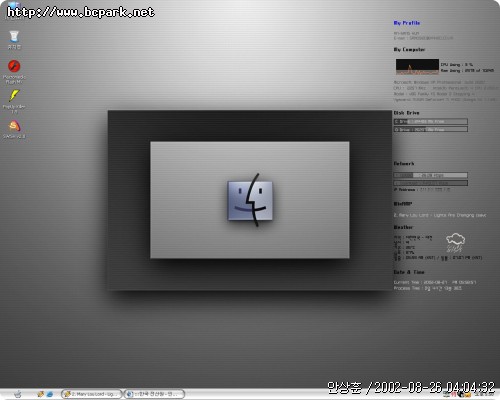Launch the Macromedia Flash MX desktop shortcut

(x=14, y=71)
